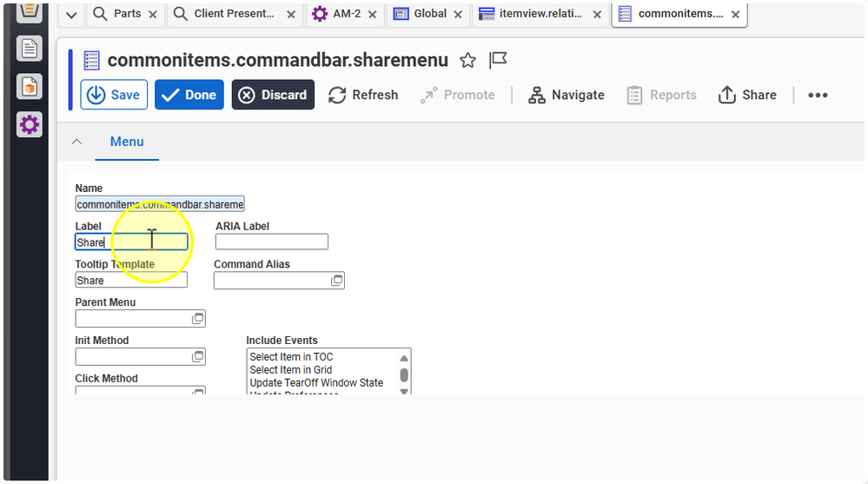Click the orange box icon in sidebar
Viewport: 868px width, 484px height.
[x=30, y=87]
